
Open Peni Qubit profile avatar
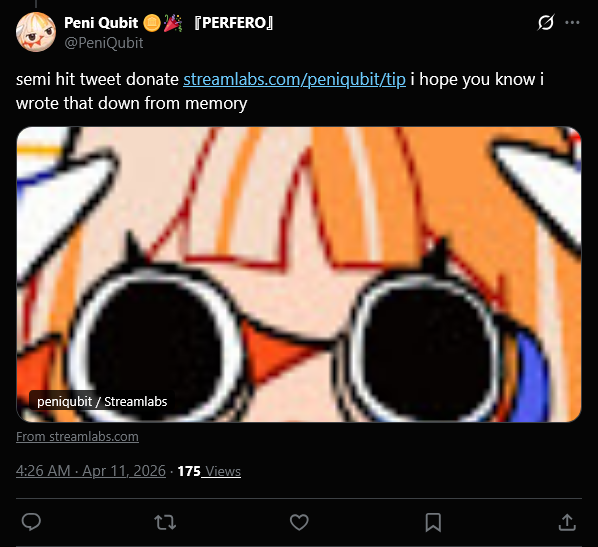click(36, 32)
